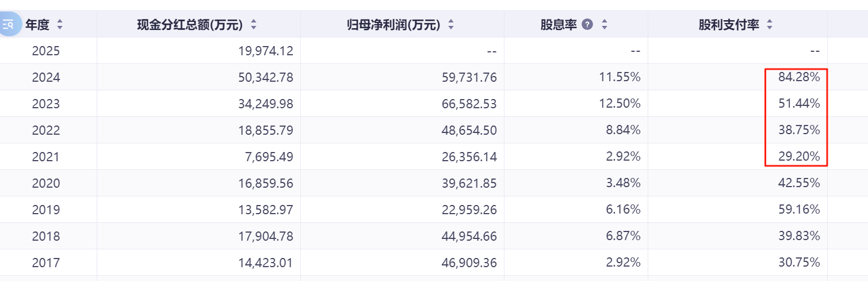
Task: Click the sort arrows beside 股息率
Action: pos(604,25)
